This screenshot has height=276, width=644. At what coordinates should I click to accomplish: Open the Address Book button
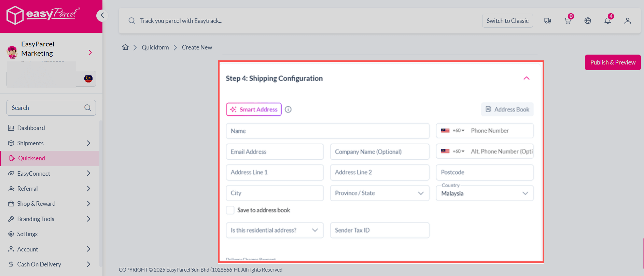[507, 110]
